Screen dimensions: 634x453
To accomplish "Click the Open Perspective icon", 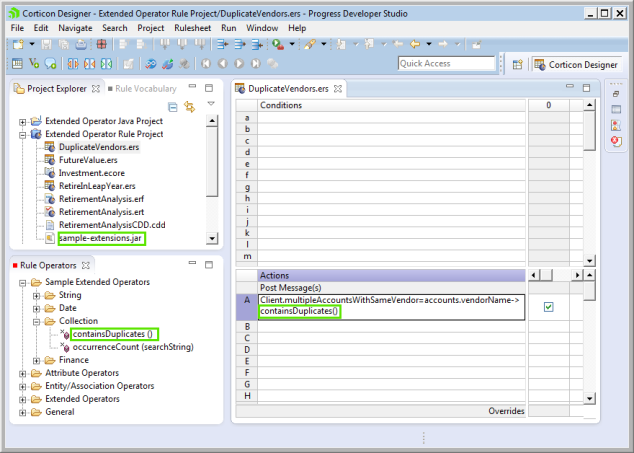I will (518, 64).
